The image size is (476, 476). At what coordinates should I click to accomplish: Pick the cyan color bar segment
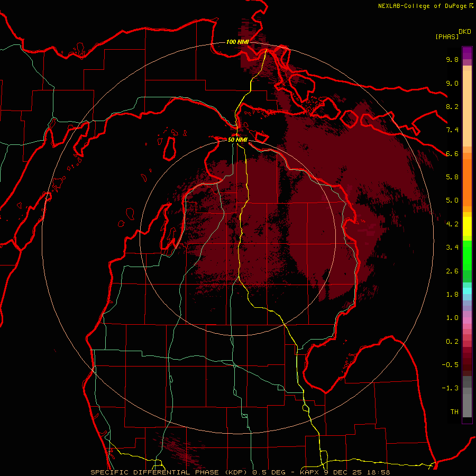467,290
